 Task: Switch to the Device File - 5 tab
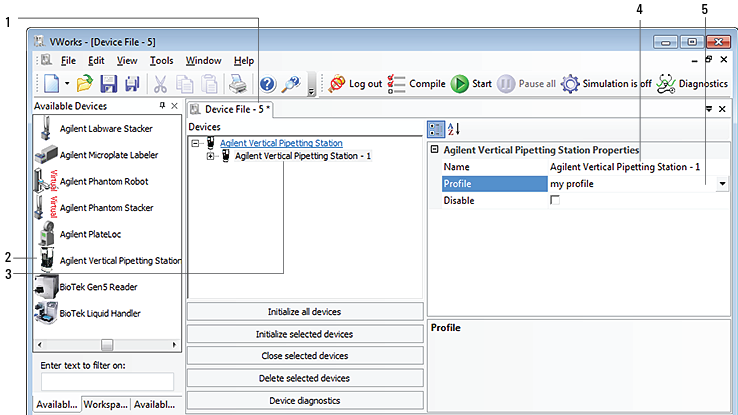236,108
